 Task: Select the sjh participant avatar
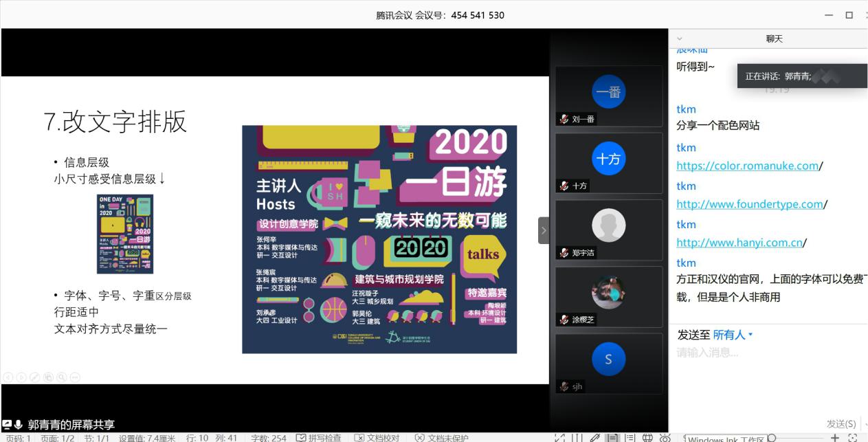pyautogui.click(x=609, y=359)
